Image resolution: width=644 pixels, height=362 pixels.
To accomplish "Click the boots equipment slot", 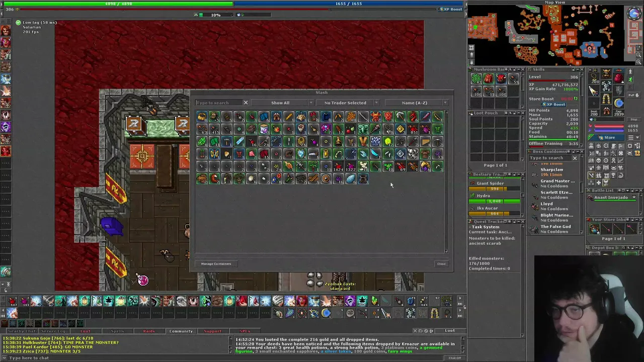I will [606, 112].
